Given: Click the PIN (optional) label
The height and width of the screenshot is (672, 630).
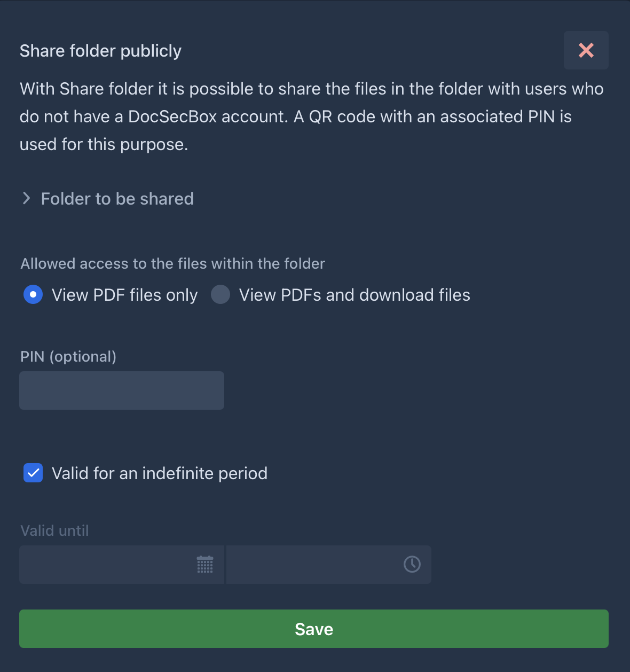Looking at the screenshot, I should 68,356.
